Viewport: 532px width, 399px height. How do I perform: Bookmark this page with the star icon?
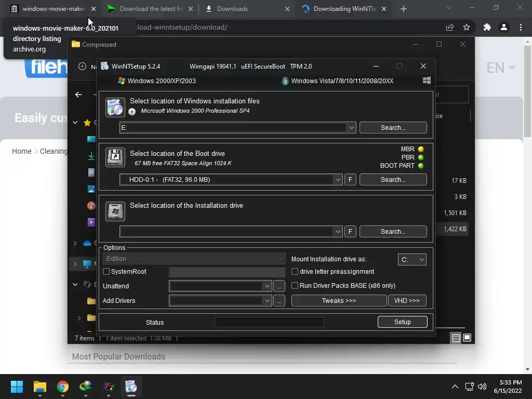(467, 27)
